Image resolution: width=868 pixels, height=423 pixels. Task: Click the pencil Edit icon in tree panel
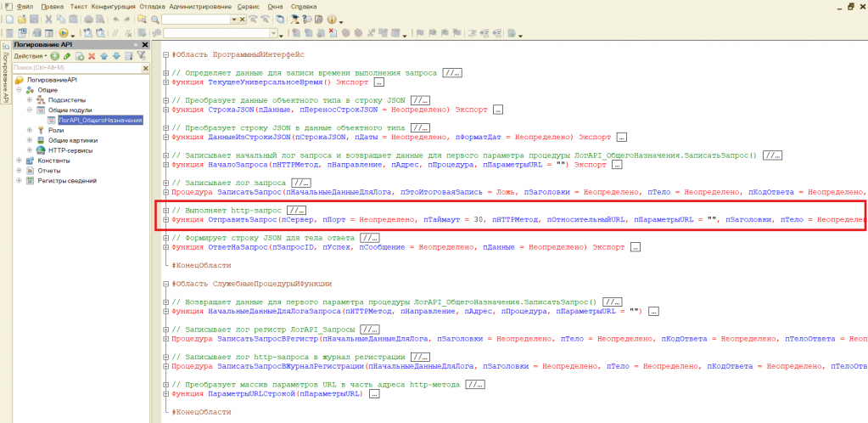pyautogui.click(x=67, y=56)
